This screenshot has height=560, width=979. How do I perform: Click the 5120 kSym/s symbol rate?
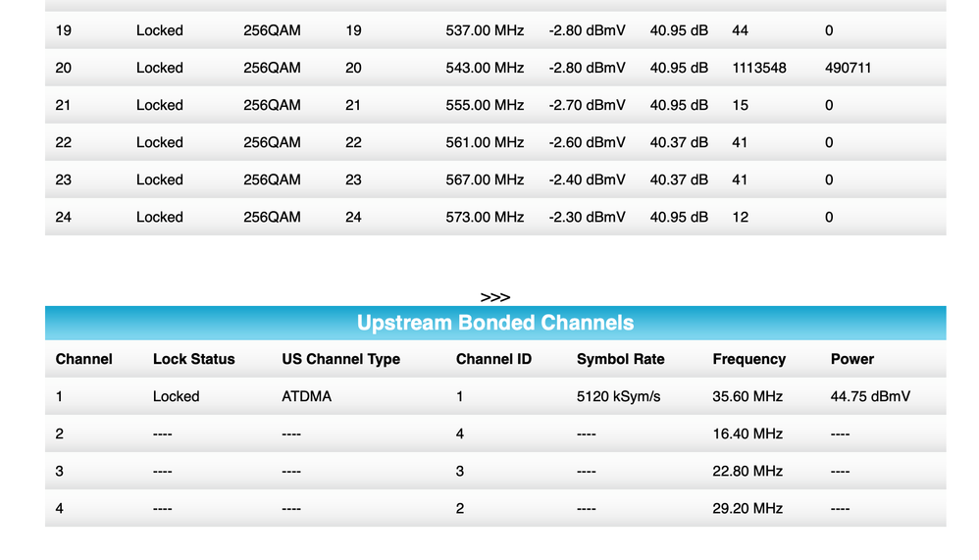617,396
